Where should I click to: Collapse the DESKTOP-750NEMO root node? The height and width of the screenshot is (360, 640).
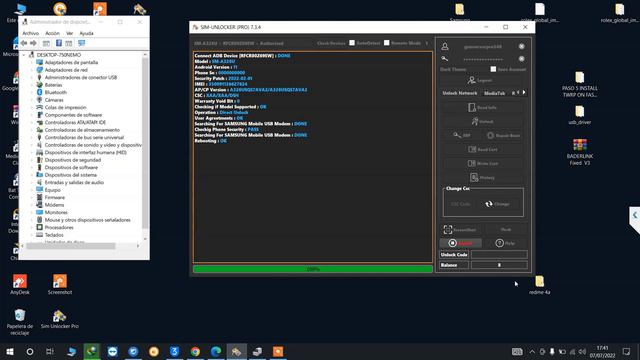pyautogui.click(x=24, y=55)
